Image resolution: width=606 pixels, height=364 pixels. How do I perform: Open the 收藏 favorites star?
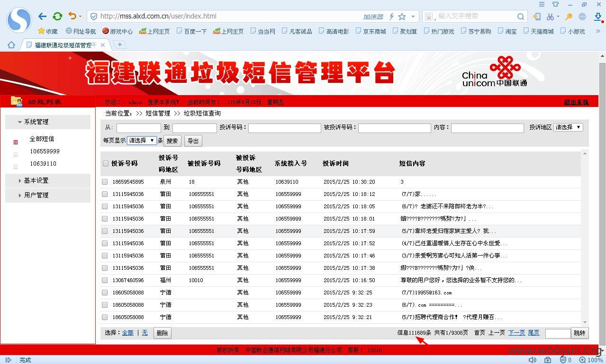click(48, 31)
